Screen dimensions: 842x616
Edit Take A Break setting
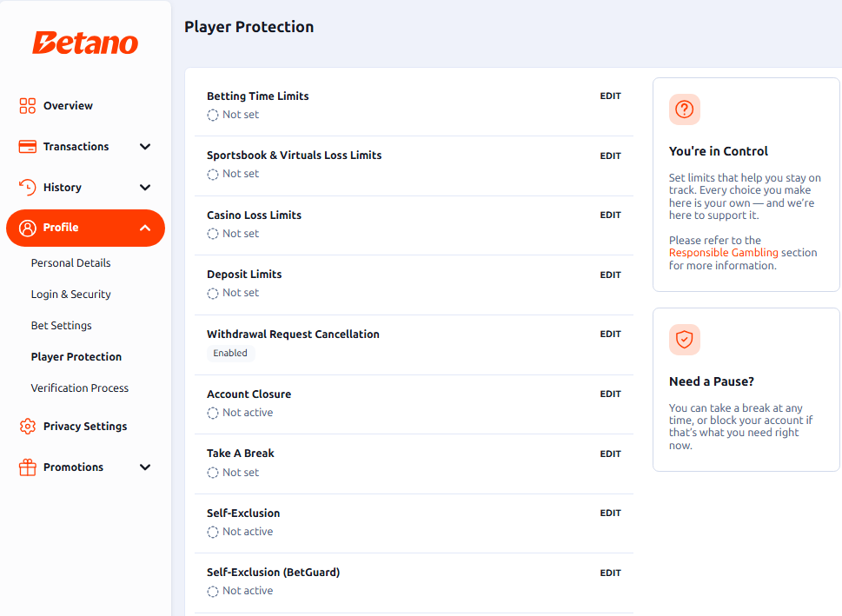click(x=611, y=454)
